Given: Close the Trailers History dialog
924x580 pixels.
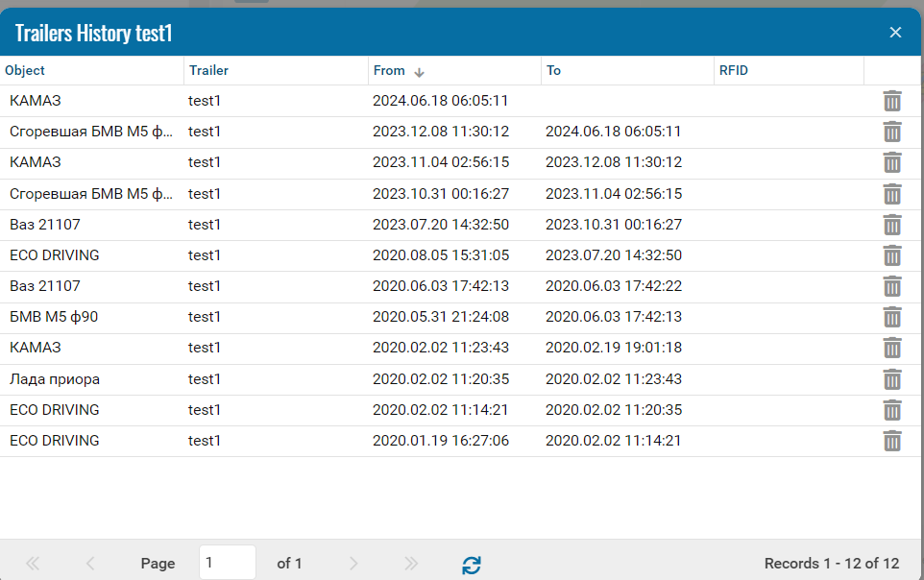Looking at the screenshot, I should pos(895,33).
